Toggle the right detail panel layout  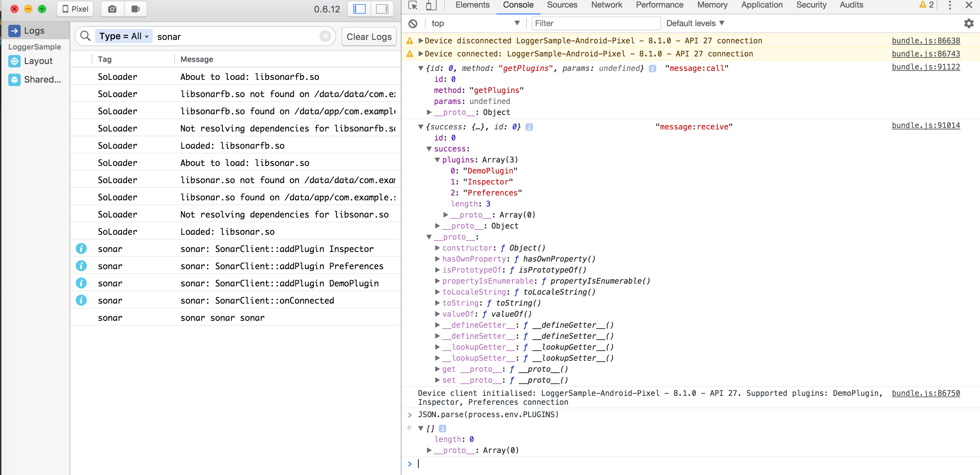tap(382, 9)
